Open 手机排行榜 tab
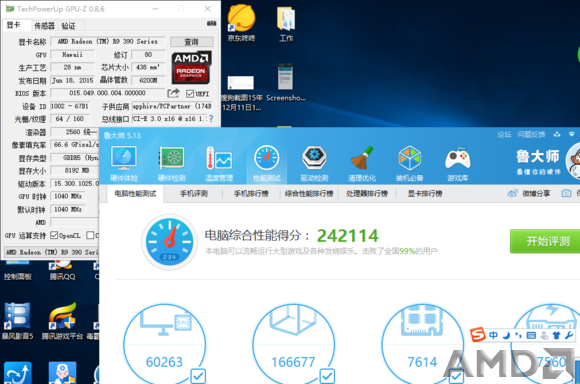The height and width of the screenshot is (384, 580). [251, 193]
